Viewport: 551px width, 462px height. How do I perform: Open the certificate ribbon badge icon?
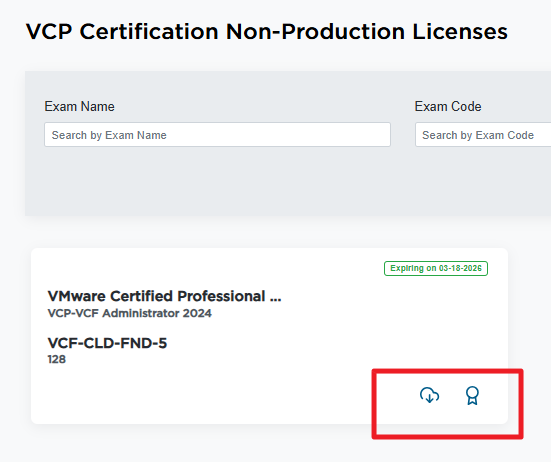coord(472,396)
